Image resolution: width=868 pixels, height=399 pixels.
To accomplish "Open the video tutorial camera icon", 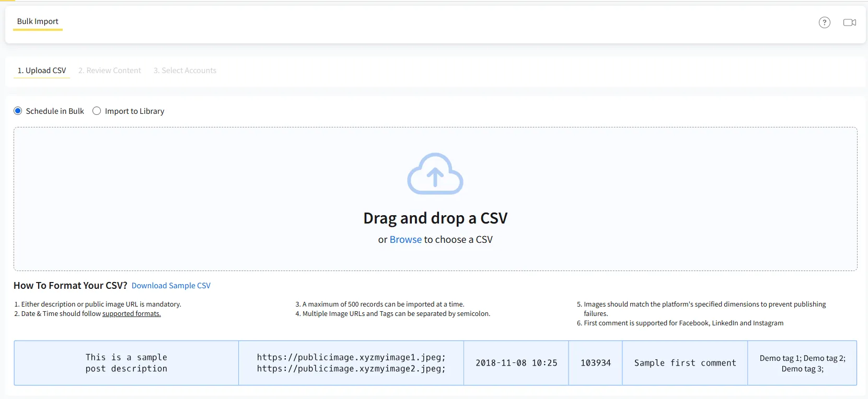I will click(x=850, y=22).
